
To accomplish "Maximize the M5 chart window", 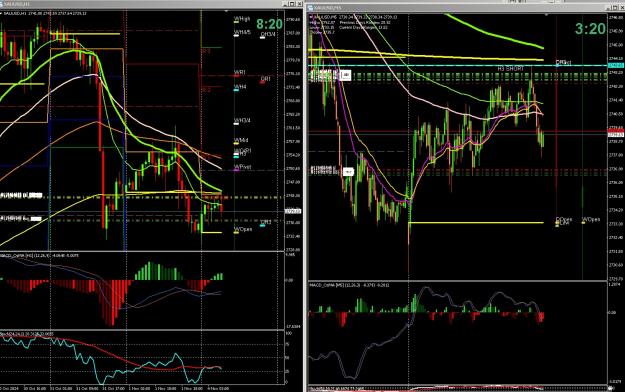I will (x=615, y=8).
